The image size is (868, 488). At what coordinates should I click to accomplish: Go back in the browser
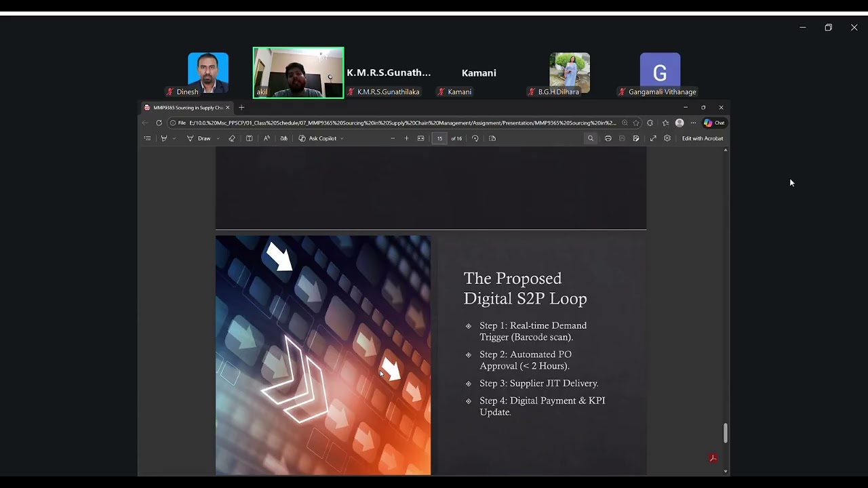tap(144, 123)
